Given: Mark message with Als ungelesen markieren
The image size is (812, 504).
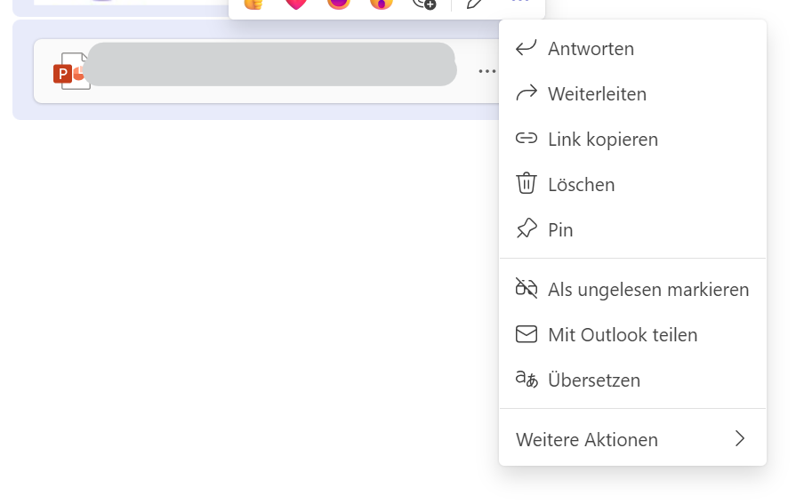Looking at the screenshot, I should pos(647,290).
